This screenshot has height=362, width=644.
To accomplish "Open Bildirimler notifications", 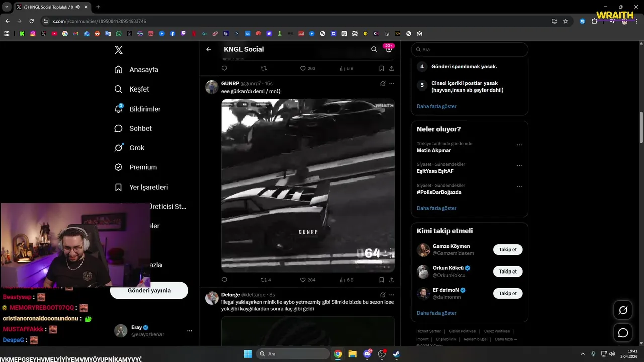I will [137, 109].
